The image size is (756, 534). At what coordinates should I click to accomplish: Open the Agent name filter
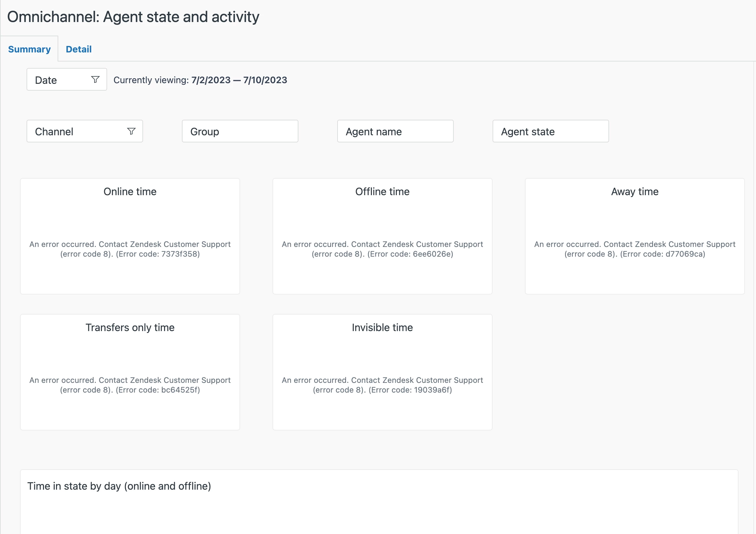click(x=395, y=131)
